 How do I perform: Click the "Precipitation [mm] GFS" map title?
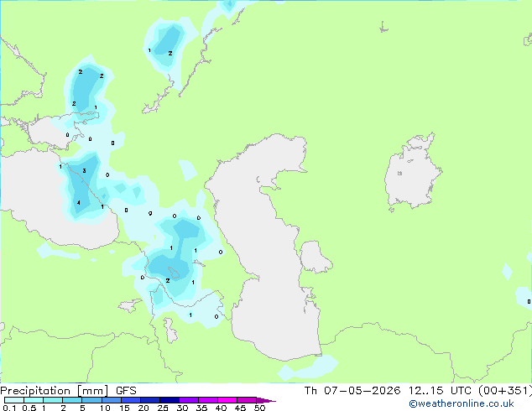(68, 391)
